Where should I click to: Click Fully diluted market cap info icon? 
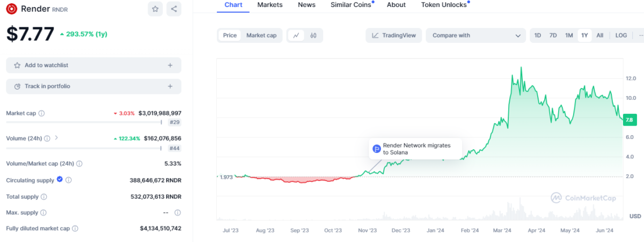(75, 229)
